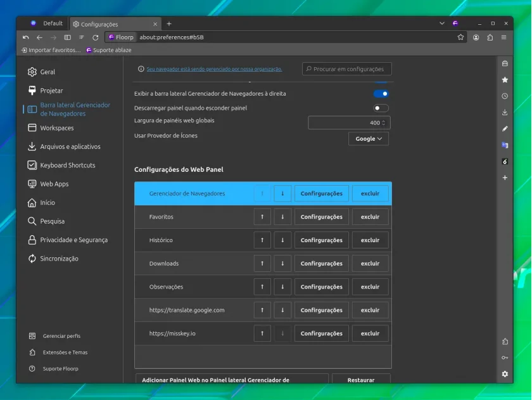
Task: Click the Procurar em configurações search field
Action: pyautogui.click(x=347, y=69)
